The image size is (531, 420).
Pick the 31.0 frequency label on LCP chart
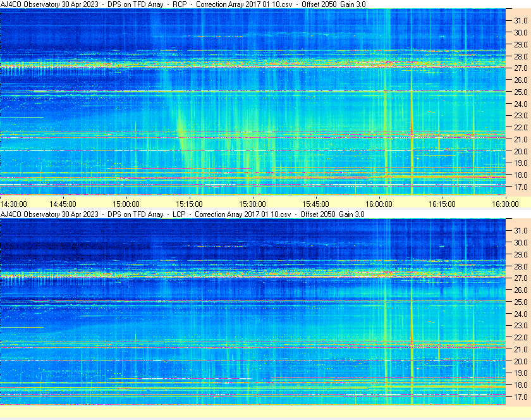tap(521, 230)
